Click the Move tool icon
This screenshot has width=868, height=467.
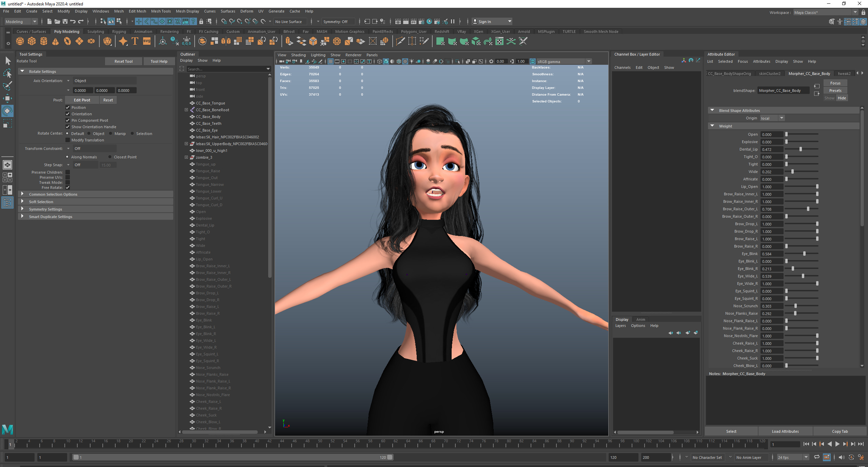tap(7, 99)
